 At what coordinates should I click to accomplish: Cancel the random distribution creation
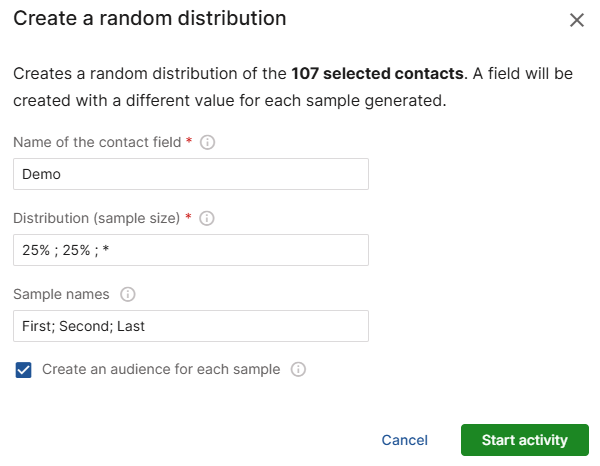404,440
